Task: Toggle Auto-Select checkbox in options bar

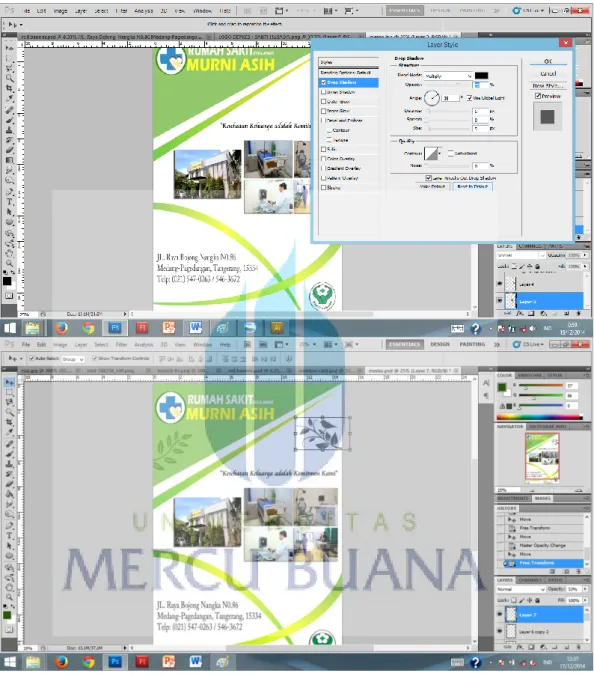Action: [31, 358]
